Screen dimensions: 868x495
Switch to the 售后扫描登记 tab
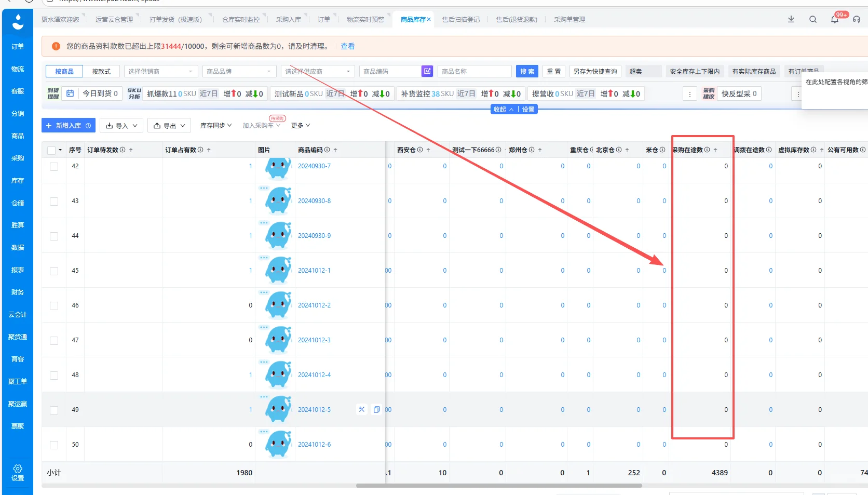(x=461, y=20)
